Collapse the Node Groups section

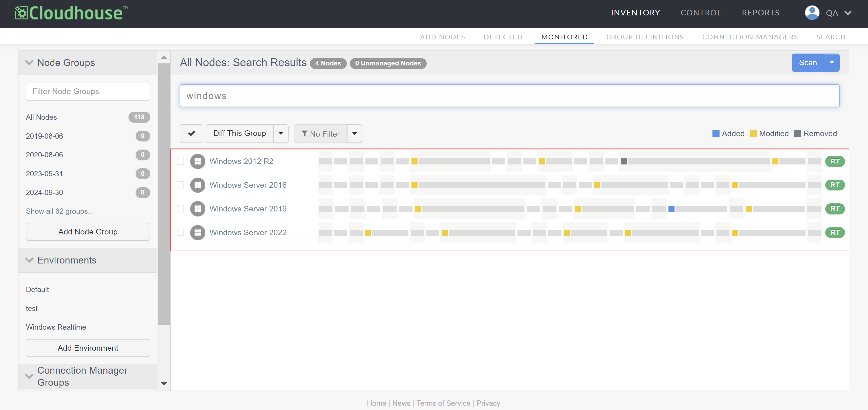pyautogui.click(x=29, y=63)
